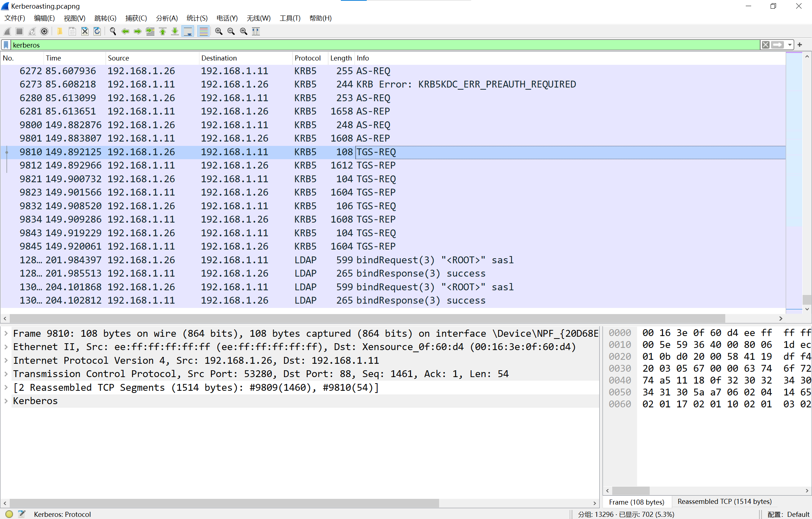Select packet 9812 TGS-REP row
The height and width of the screenshot is (519, 812).
393,165
